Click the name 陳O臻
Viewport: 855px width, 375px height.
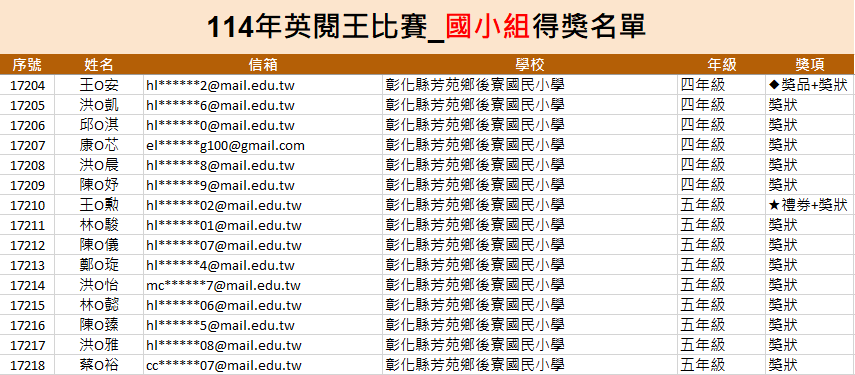99,325
